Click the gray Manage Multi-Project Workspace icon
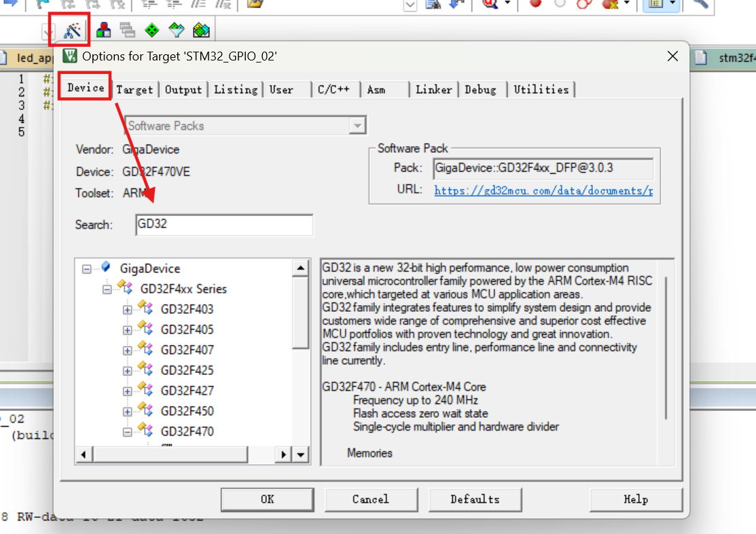 [127, 31]
